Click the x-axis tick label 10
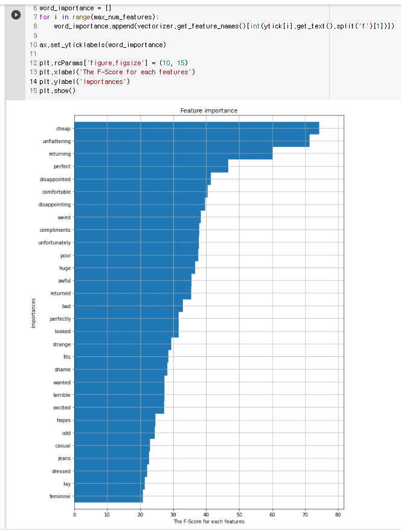This screenshot has width=401, height=532. pyautogui.click(x=107, y=514)
